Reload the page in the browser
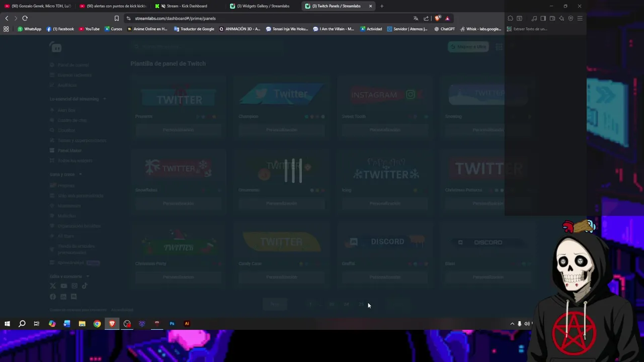644x362 pixels. [x=25, y=18]
